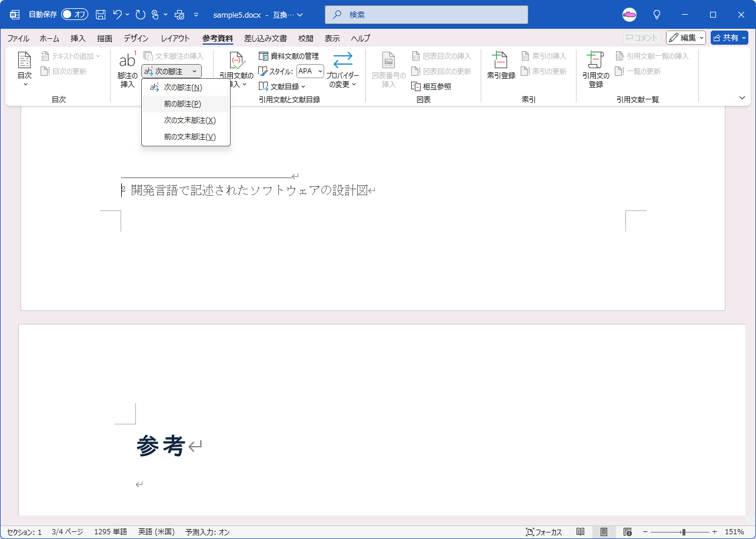Click 索引登録 mark entry icon
The image size is (756, 539).
coord(501,66)
